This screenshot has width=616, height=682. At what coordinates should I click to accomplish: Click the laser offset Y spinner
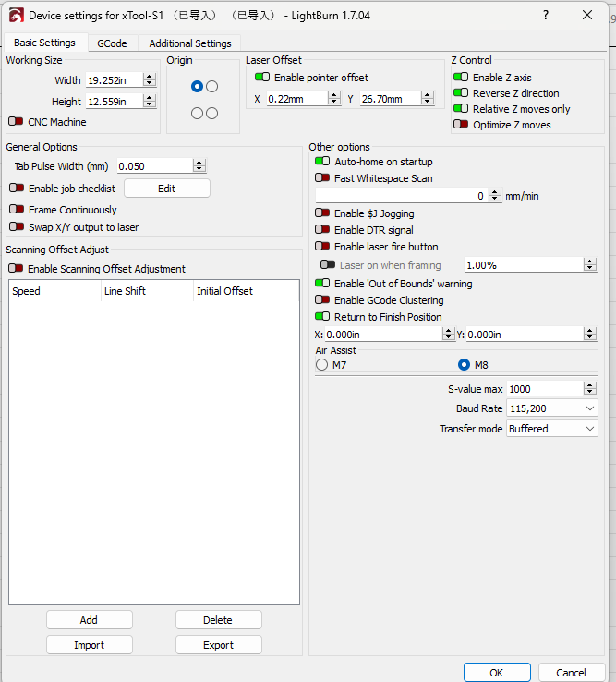[428, 98]
